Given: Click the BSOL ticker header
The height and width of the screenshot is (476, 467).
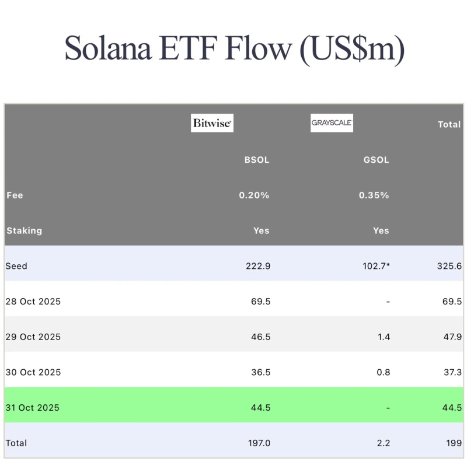Looking at the screenshot, I should (257, 160).
